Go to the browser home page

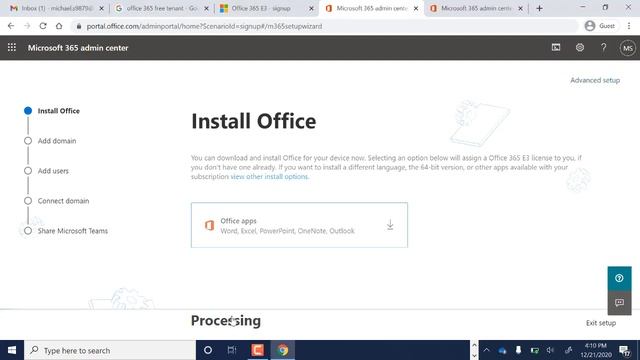click(59, 26)
